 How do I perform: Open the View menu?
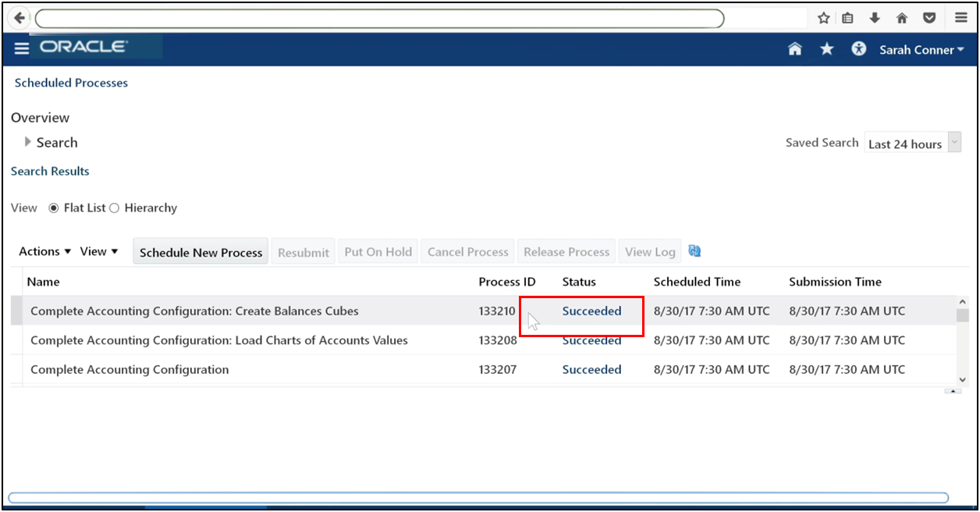pyautogui.click(x=98, y=251)
